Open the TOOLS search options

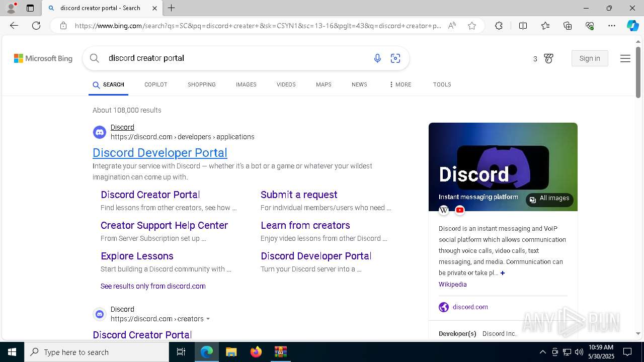[442, 84]
